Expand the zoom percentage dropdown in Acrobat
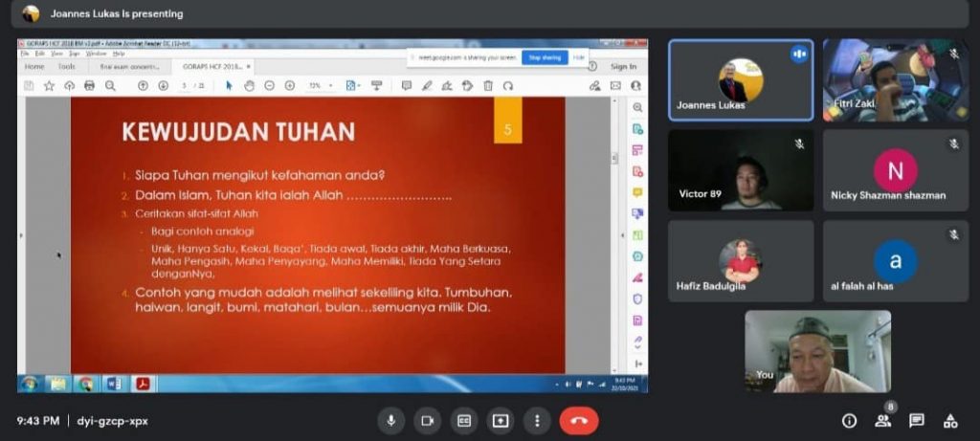The height and width of the screenshot is (441, 980). [330, 85]
